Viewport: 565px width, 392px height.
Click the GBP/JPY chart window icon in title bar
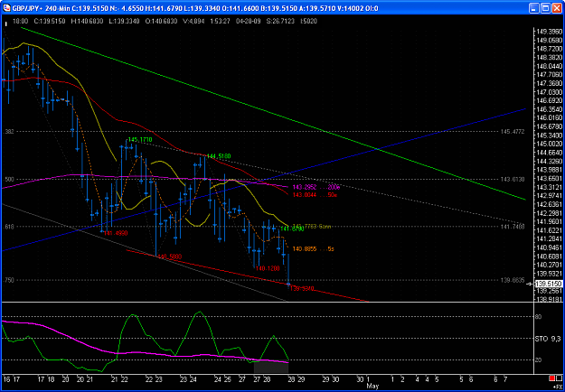6,8
